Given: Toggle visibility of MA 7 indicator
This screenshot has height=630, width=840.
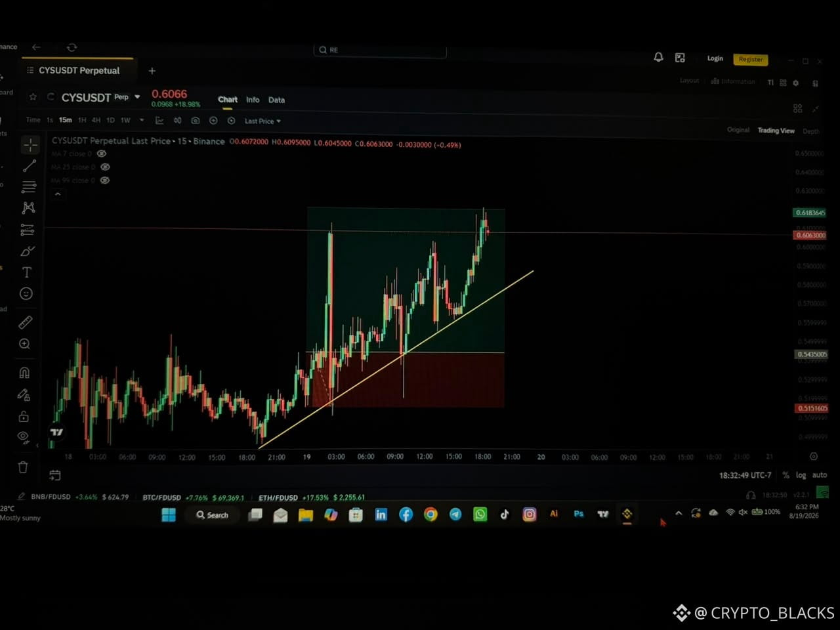Looking at the screenshot, I should point(102,154).
